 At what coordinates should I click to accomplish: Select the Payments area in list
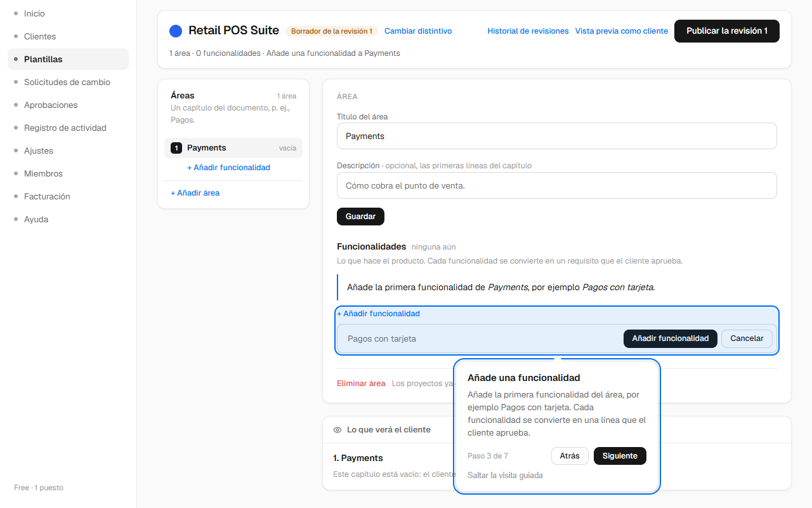pyautogui.click(x=233, y=148)
